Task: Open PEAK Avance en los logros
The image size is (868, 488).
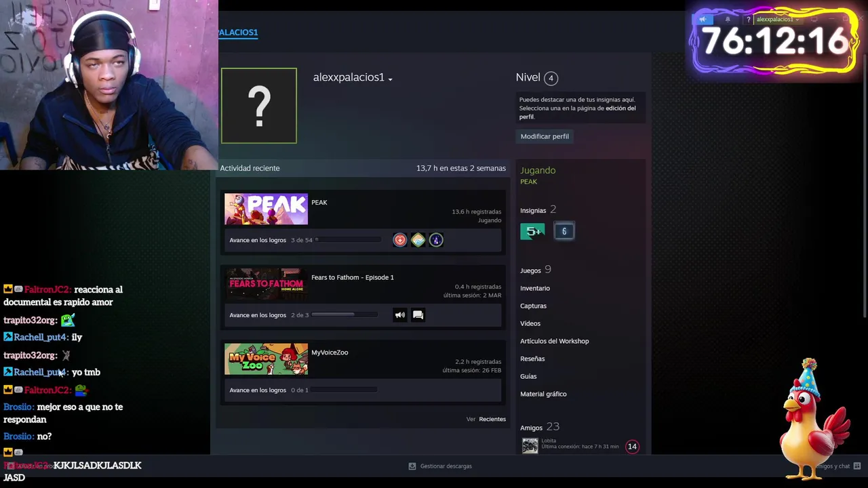Action: pos(258,240)
